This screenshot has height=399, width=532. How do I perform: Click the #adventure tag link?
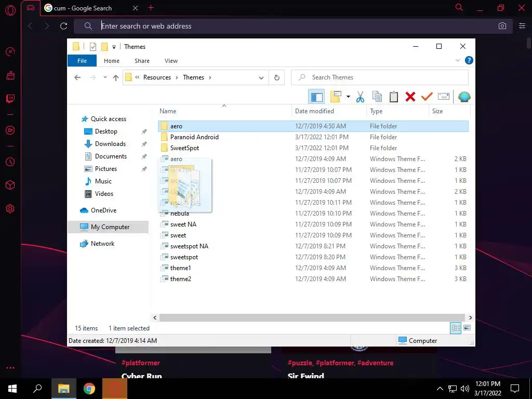[375, 363]
